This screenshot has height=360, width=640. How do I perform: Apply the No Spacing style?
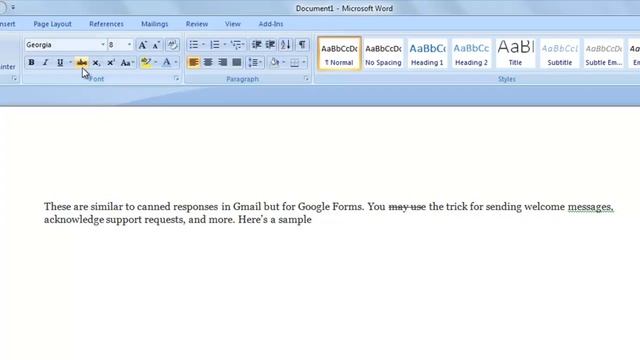[383, 54]
